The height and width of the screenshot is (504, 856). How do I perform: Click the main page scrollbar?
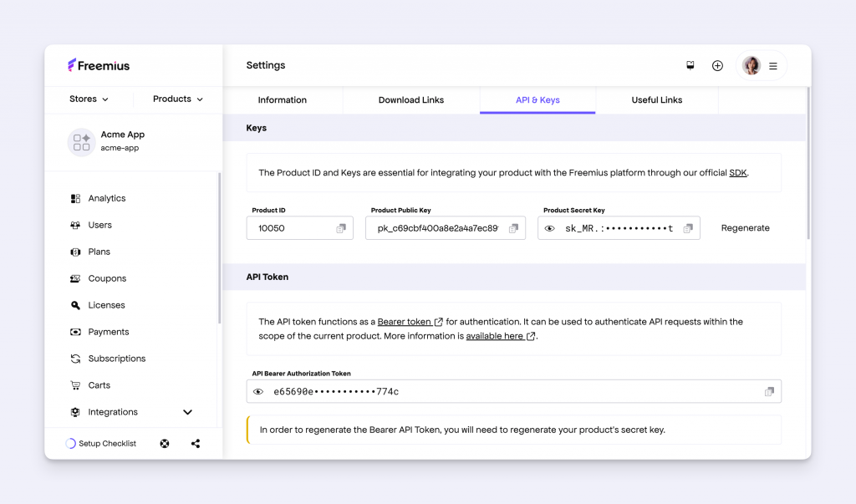(808, 163)
